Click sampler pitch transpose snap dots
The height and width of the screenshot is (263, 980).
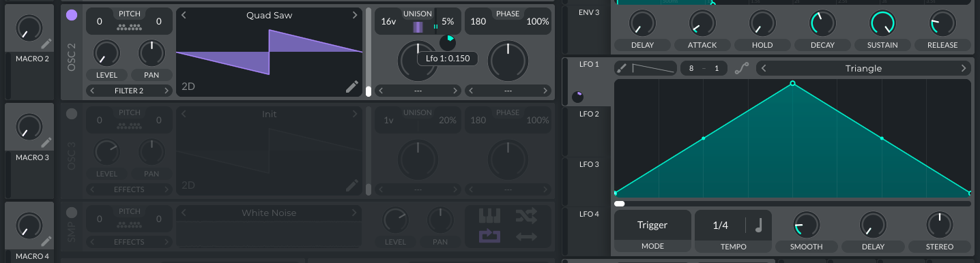coord(130,224)
